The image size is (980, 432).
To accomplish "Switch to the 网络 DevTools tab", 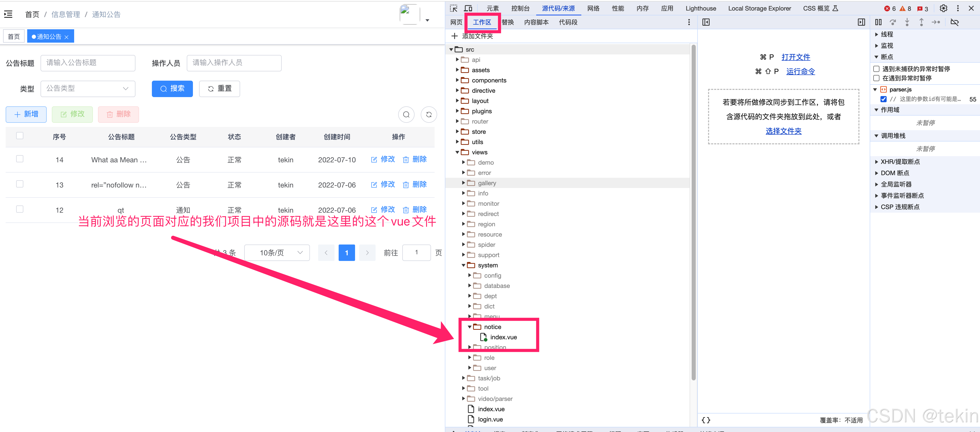I will click(593, 8).
